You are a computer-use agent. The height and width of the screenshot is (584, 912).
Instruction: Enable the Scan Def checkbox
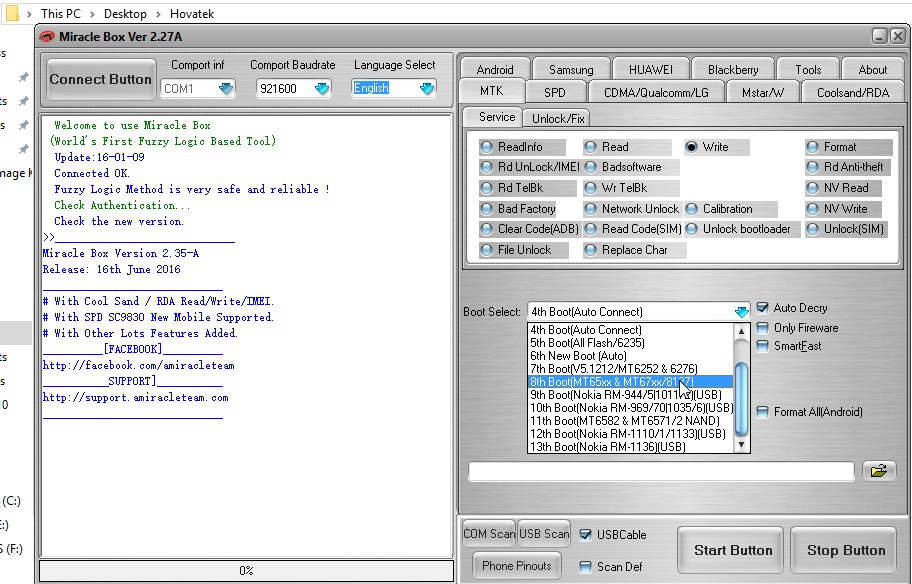586,567
